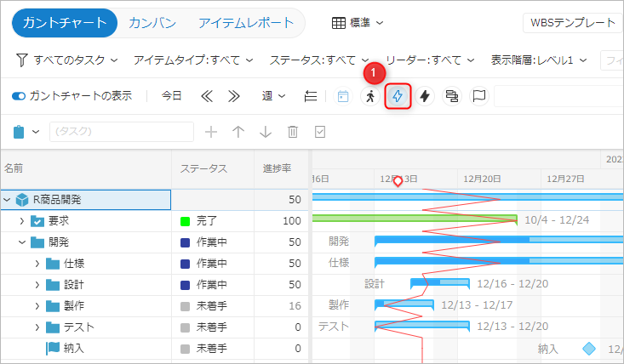Image resolution: width=624 pixels, height=364 pixels.
Task: Click the plus add task icon
Action: [212, 132]
